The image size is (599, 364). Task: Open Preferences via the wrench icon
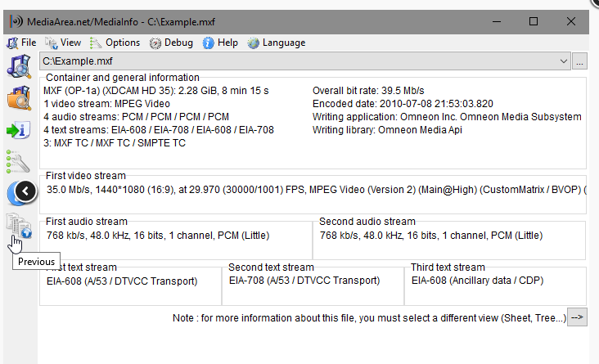pyautogui.click(x=18, y=161)
